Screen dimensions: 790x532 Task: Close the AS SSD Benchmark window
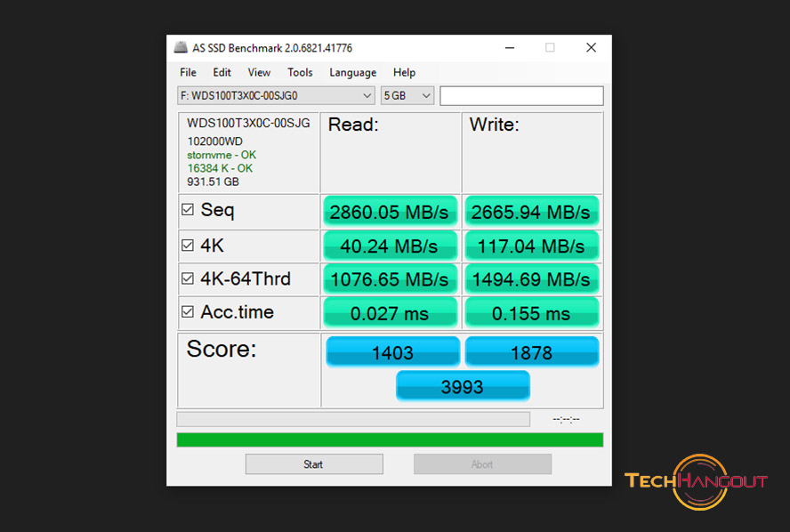tap(591, 48)
